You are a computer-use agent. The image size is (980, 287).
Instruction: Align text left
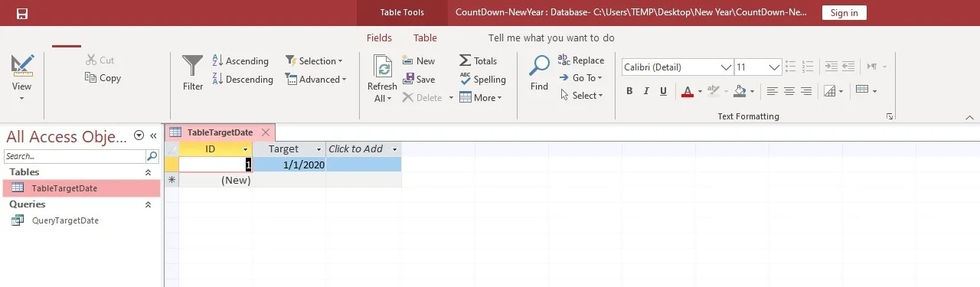[773, 91]
